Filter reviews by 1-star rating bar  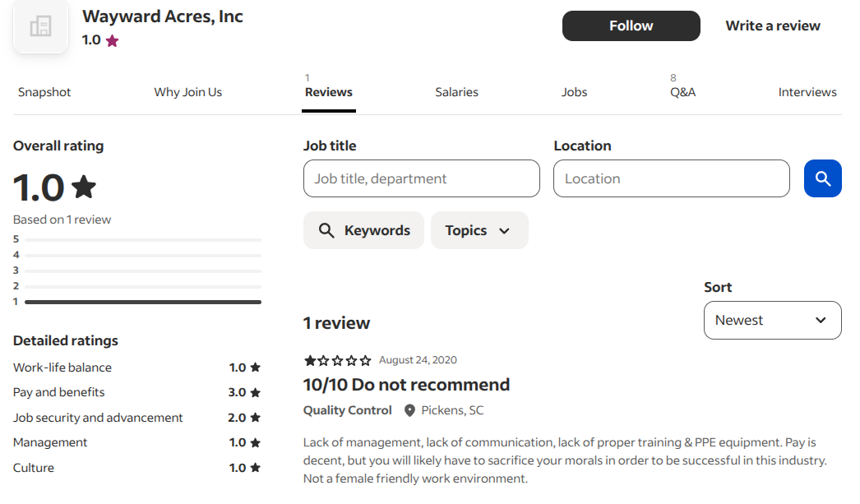pos(142,302)
